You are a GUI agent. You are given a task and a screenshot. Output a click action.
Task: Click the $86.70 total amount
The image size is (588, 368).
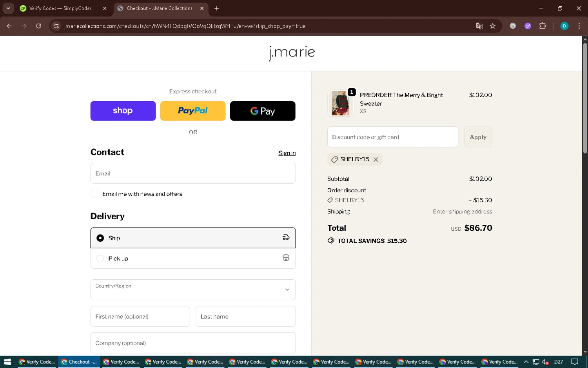tap(478, 228)
